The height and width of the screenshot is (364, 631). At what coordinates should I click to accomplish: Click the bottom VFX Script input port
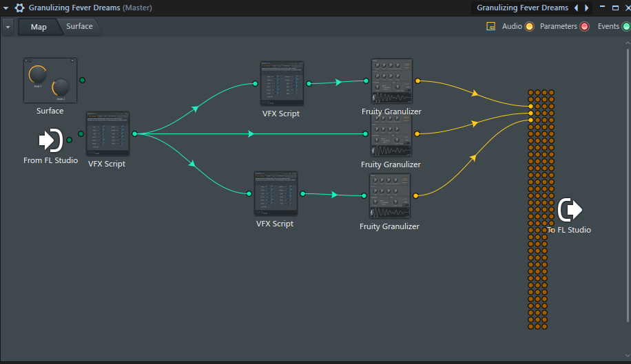click(x=249, y=193)
